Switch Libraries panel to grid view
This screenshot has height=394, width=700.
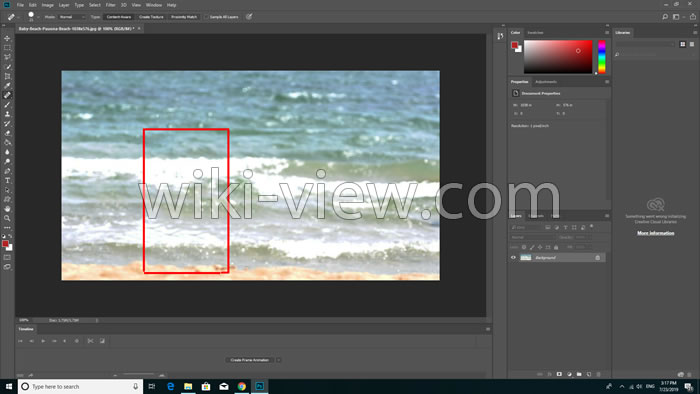[x=683, y=44]
